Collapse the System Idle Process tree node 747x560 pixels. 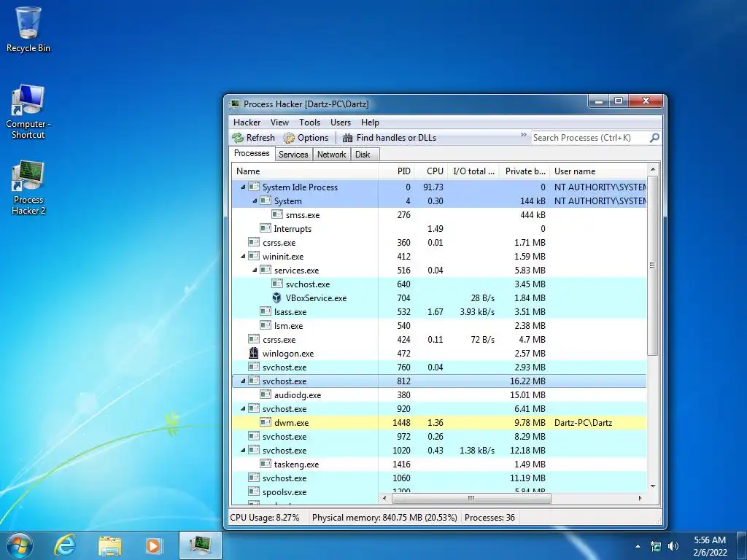tap(243, 187)
